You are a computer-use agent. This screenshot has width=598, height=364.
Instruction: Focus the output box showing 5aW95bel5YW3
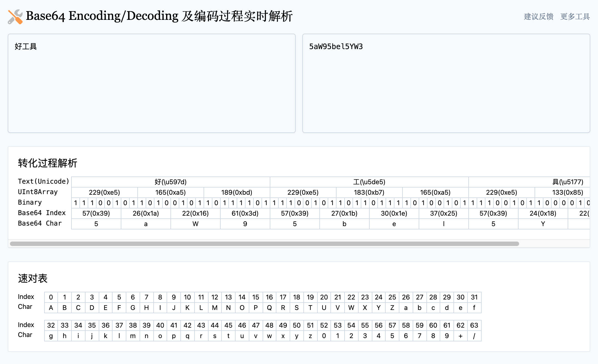click(446, 83)
